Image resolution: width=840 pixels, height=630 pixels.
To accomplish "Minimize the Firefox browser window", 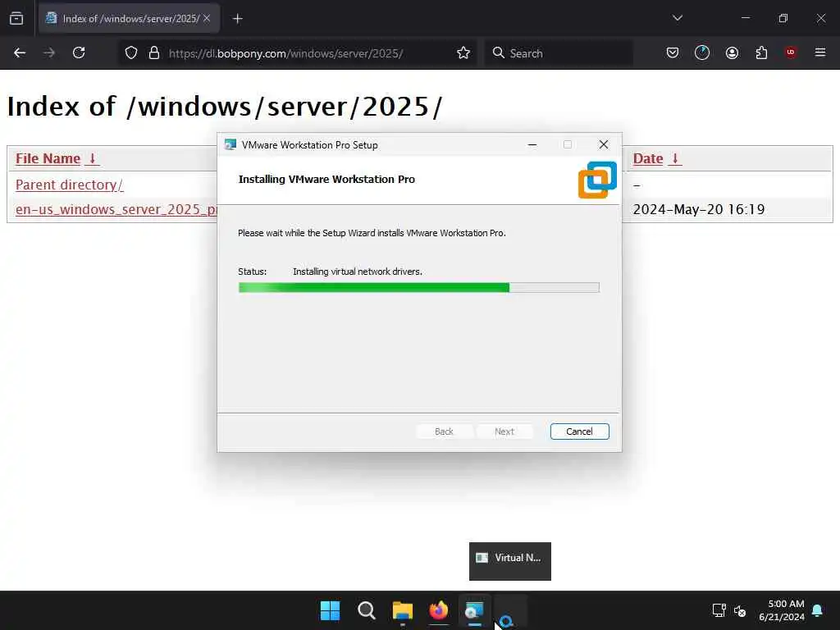I will pos(745,18).
